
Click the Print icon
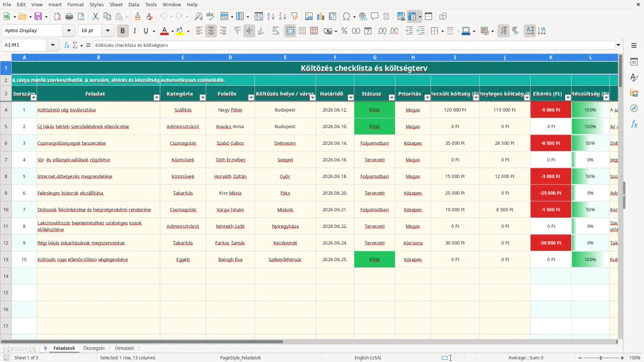coord(69,17)
